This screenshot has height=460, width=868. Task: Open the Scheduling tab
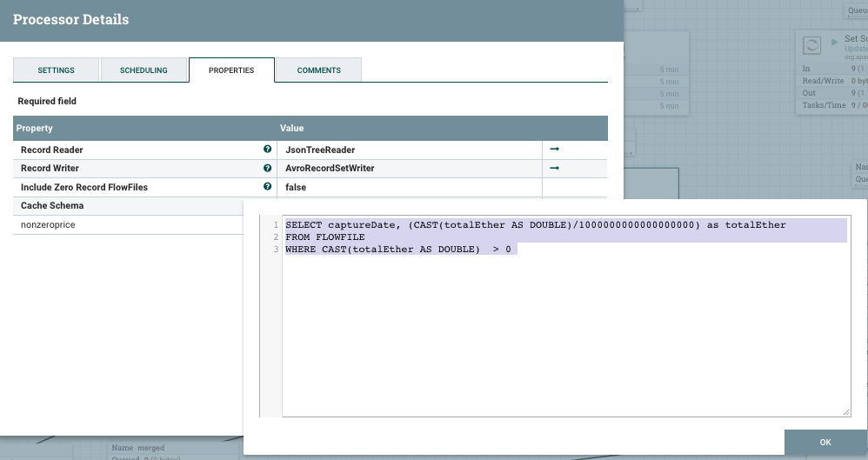point(144,70)
